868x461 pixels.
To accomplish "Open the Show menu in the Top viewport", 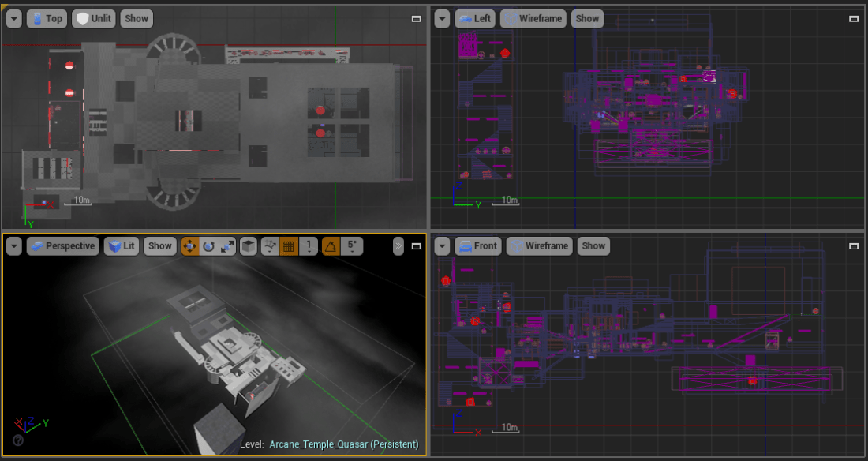I will tap(136, 18).
